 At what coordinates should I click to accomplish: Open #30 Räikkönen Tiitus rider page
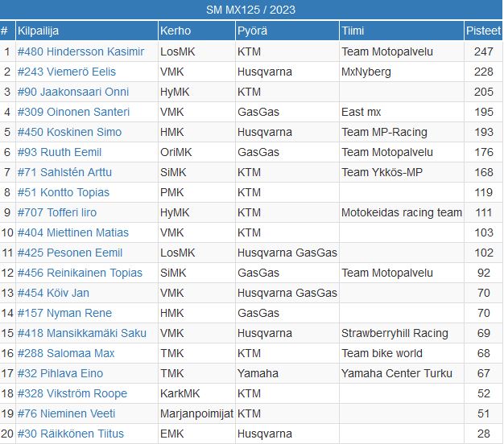pos(70,434)
